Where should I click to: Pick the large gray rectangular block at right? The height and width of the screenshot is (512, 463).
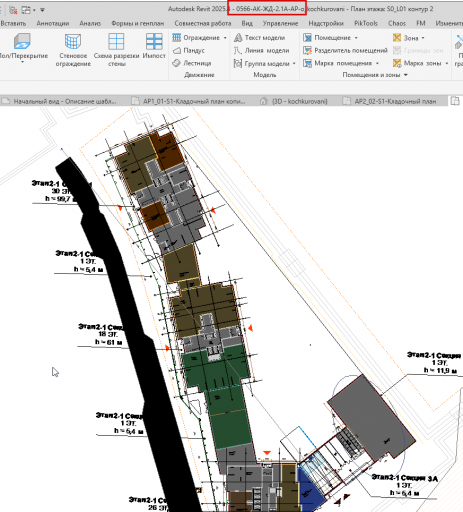pos(373,417)
